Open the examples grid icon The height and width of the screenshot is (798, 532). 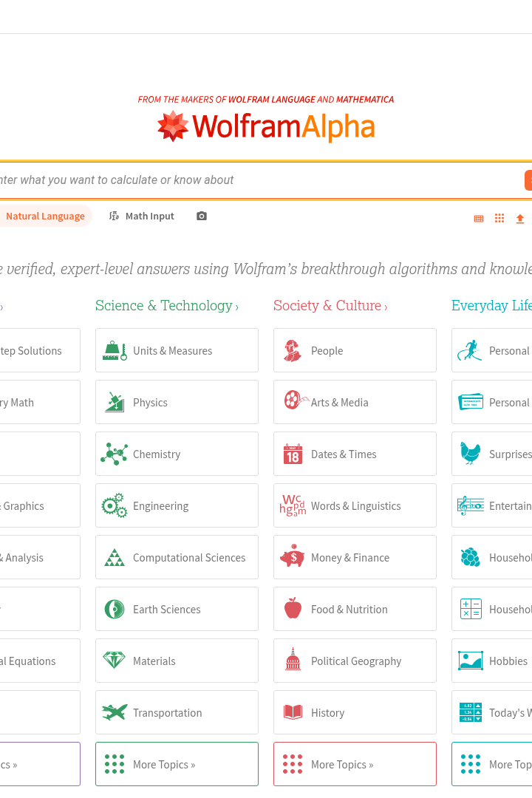click(x=499, y=218)
